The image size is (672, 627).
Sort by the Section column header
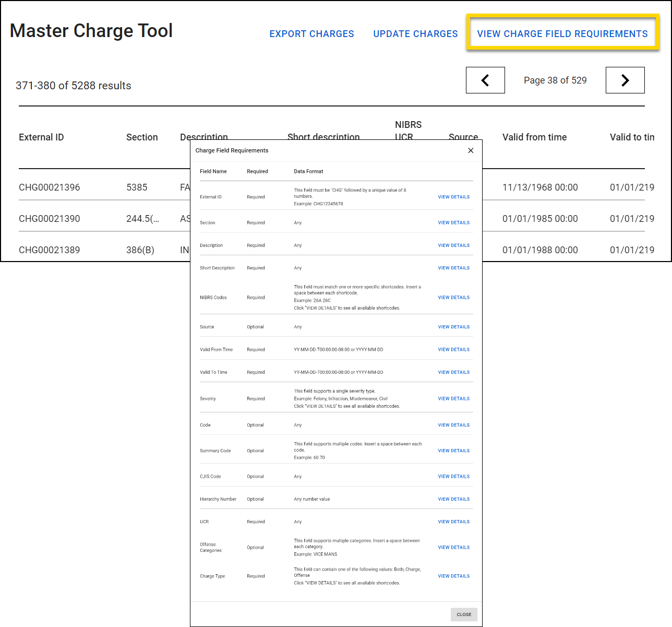(x=142, y=137)
